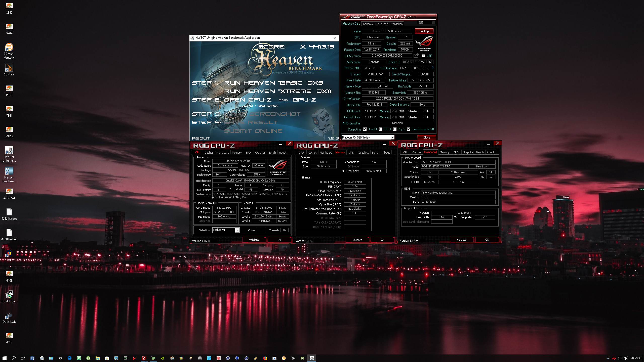This screenshot has width=644, height=362.
Task: Click the Bus Interface question mark icon
Action: (433, 68)
